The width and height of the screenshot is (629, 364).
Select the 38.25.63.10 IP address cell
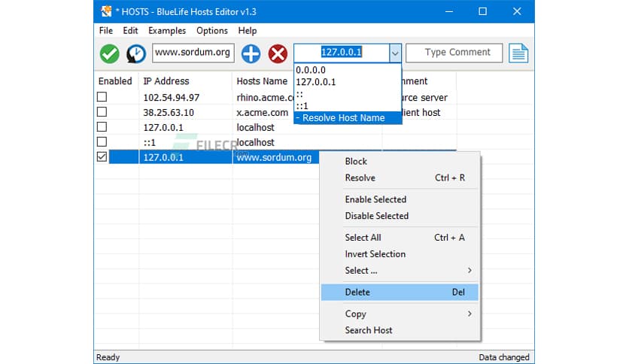(x=169, y=113)
